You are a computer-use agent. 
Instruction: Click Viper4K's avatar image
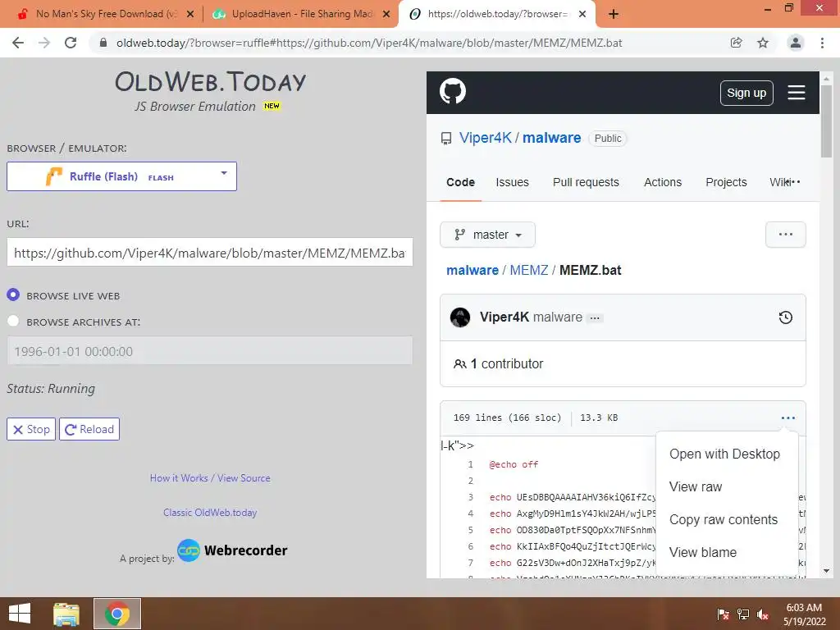[x=460, y=317]
